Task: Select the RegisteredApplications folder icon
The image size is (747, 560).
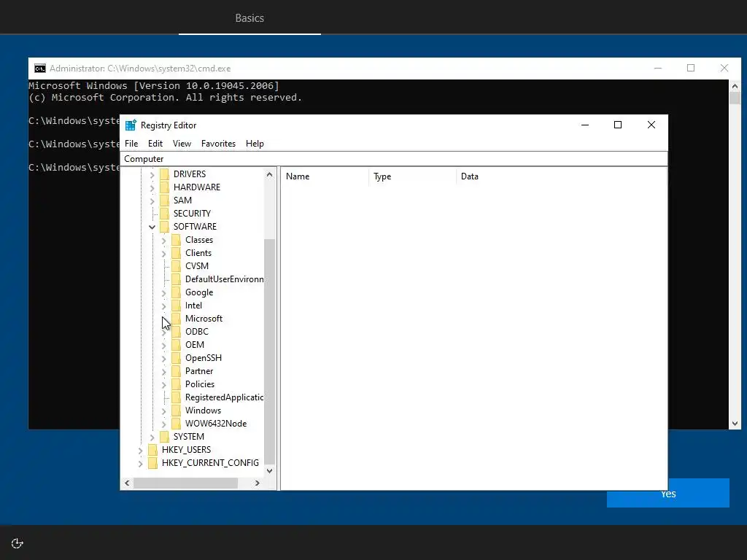Action: pyautogui.click(x=177, y=397)
